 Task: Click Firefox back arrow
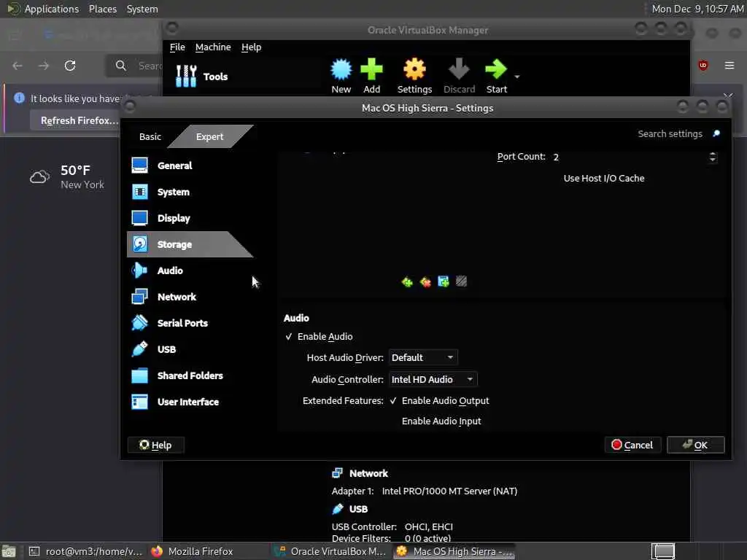(x=18, y=66)
